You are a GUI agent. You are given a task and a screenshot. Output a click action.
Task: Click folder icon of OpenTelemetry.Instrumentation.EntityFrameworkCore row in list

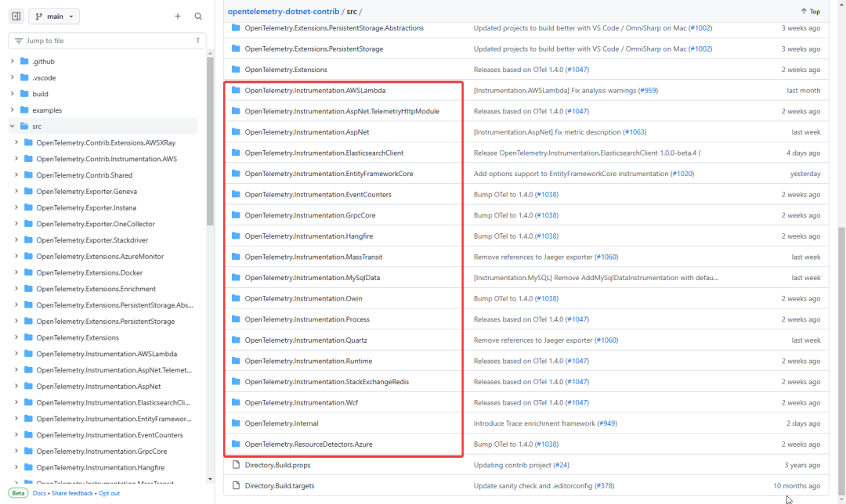236,174
